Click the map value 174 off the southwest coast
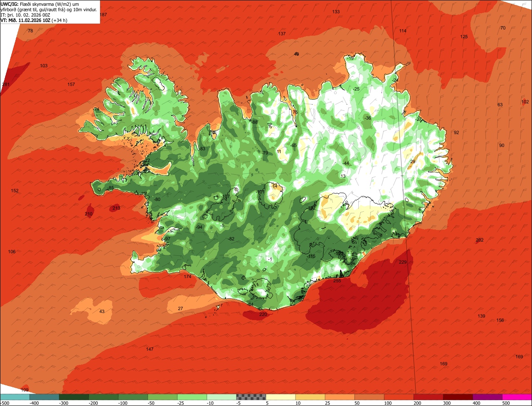The image size is (532, 406). pyautogui.click(x=188, y=276)
